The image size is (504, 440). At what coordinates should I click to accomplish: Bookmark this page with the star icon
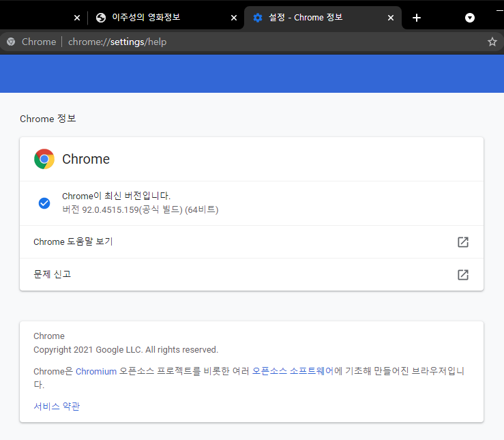point(492,42)
